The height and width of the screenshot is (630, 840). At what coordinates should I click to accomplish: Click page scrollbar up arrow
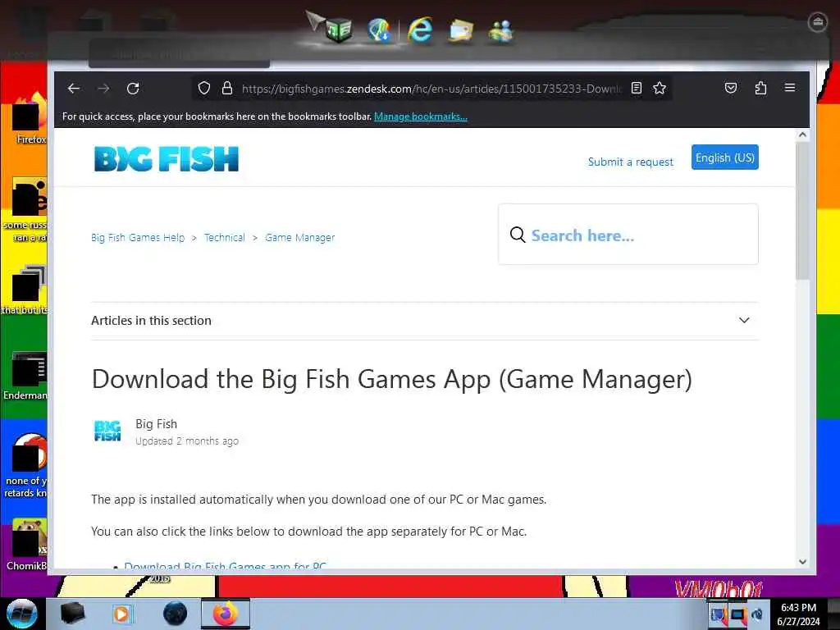tap(802, 135)
